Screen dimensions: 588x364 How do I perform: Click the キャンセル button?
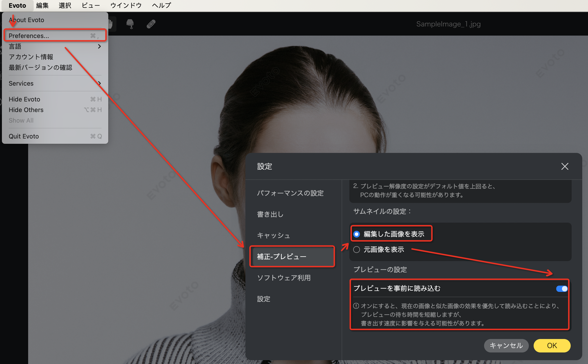pyautogui.click(x=506, y=345)
